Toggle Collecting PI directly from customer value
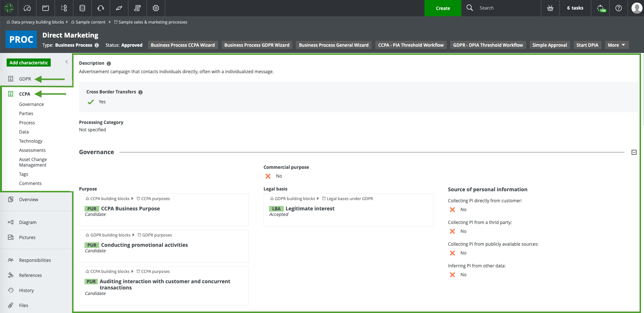 coord(452,210)
